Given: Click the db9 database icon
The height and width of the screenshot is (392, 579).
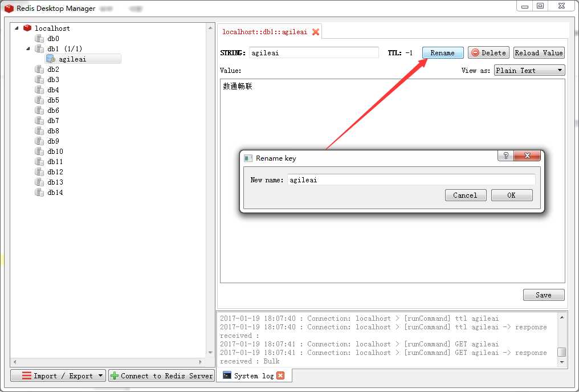Looking at the screenshot, I should tap(39, 141).
